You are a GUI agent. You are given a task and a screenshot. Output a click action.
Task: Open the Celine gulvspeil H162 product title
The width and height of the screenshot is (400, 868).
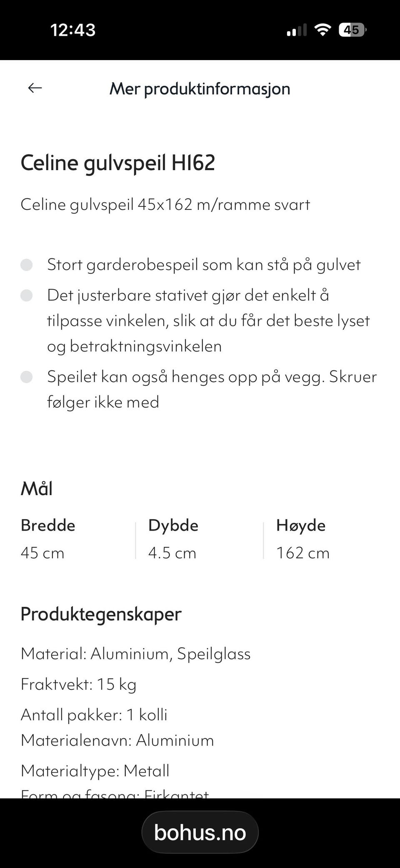[x=118, y=163]
